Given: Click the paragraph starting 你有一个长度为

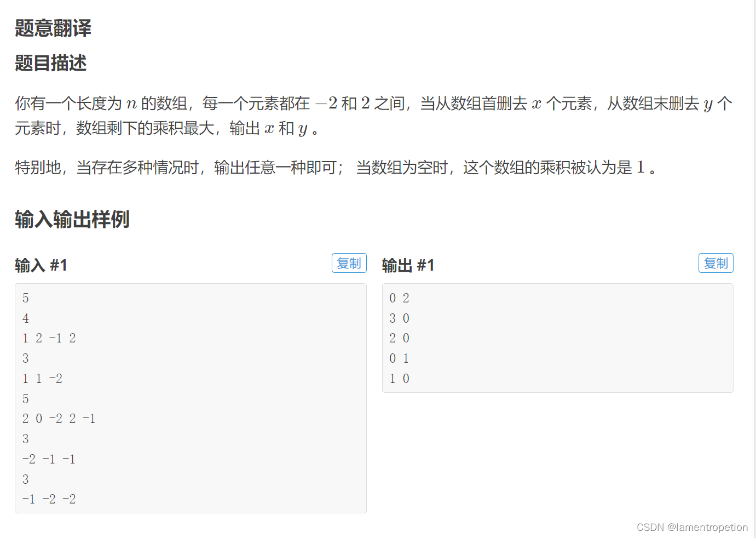Looking at the screenshot, I should 374,116.
